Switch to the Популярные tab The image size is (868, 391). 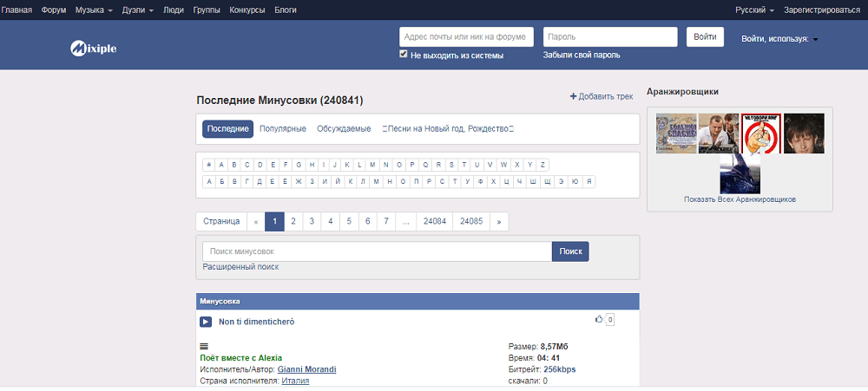[x=282, y=129]
